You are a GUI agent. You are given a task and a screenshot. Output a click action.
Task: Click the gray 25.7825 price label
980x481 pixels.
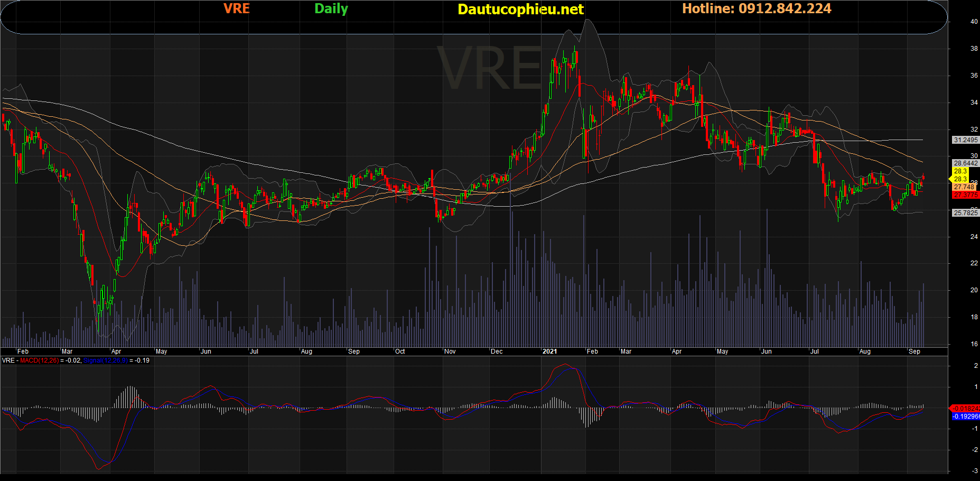[x=965, y=213]
